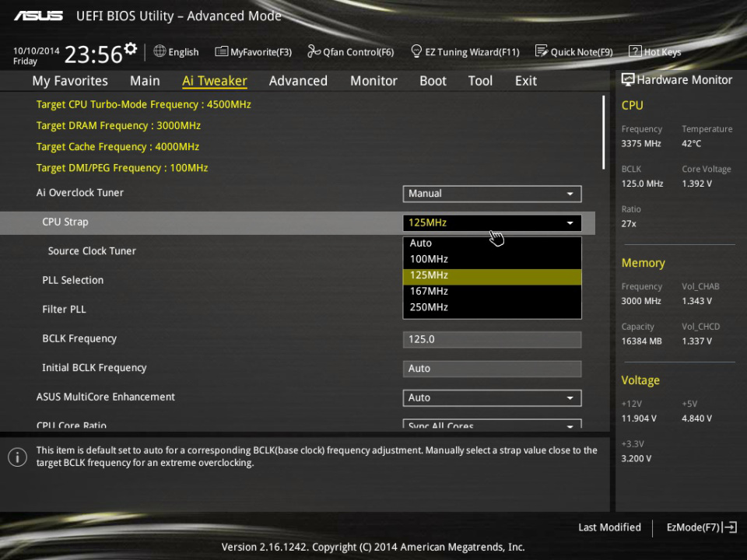Click the 10/10/2014 date

tap(37, 51)
